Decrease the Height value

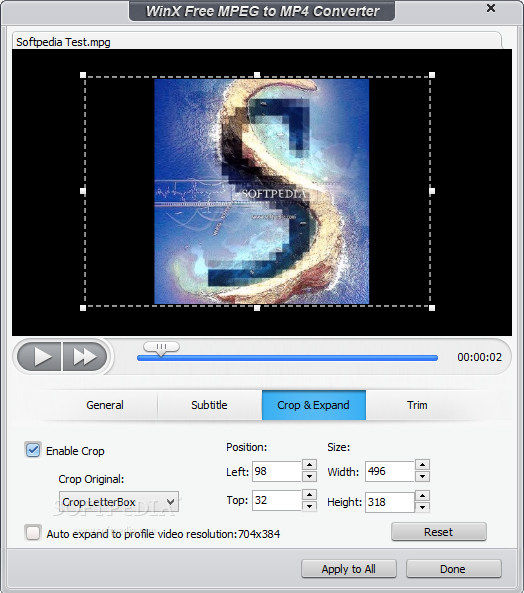click(422, 507)
